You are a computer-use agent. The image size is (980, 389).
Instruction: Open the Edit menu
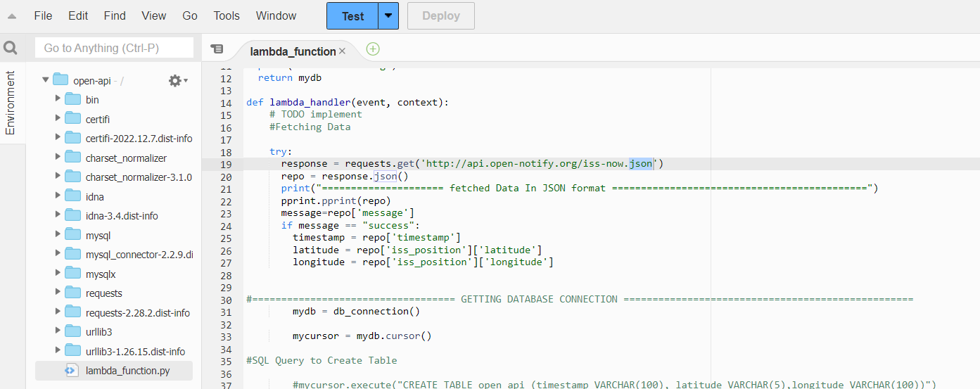click(78, 15)
